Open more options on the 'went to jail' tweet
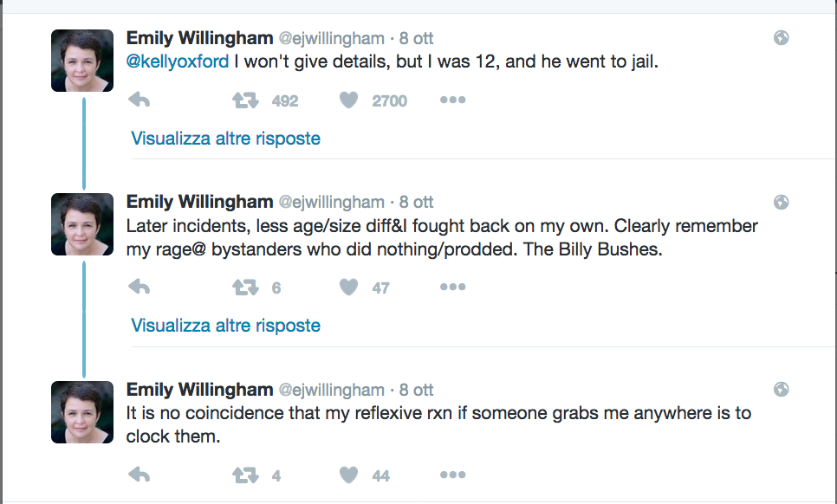837x504 pixels. click(452, 100)
